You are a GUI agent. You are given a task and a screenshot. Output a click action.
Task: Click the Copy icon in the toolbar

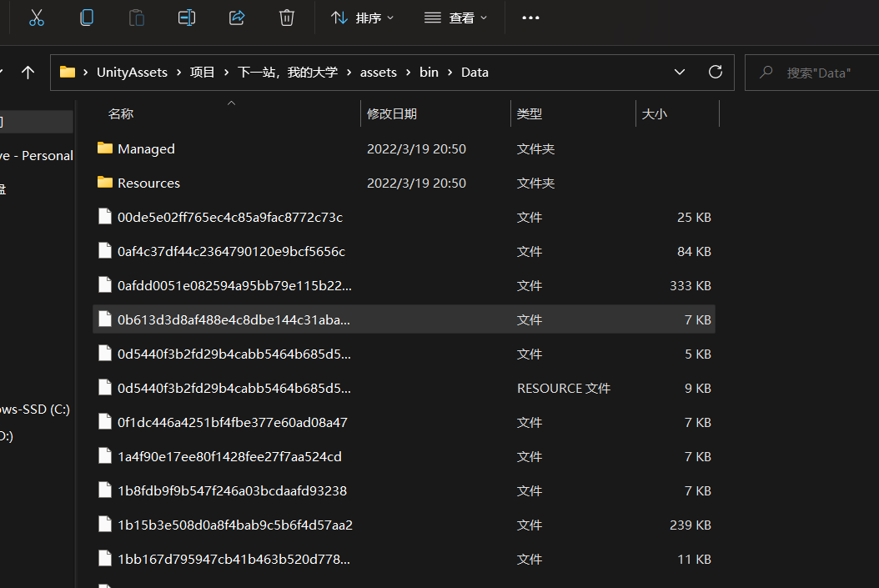(x=87, y=17)
